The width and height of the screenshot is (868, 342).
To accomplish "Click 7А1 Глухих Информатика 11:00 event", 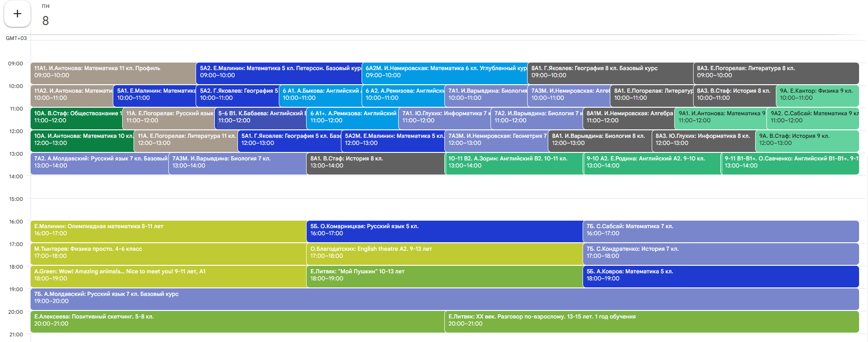I will 444,118.
